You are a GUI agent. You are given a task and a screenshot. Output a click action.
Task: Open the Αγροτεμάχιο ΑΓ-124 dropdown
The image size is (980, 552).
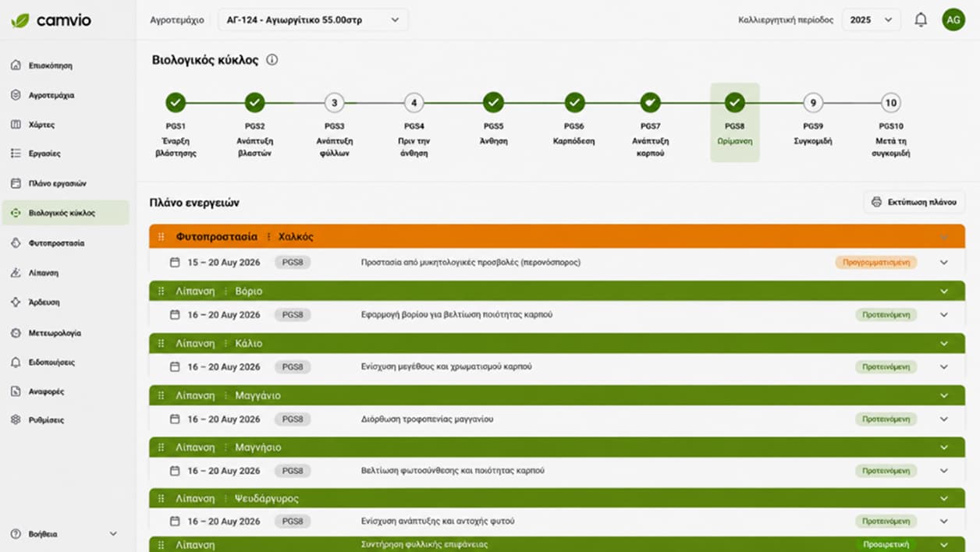[312, 20]
